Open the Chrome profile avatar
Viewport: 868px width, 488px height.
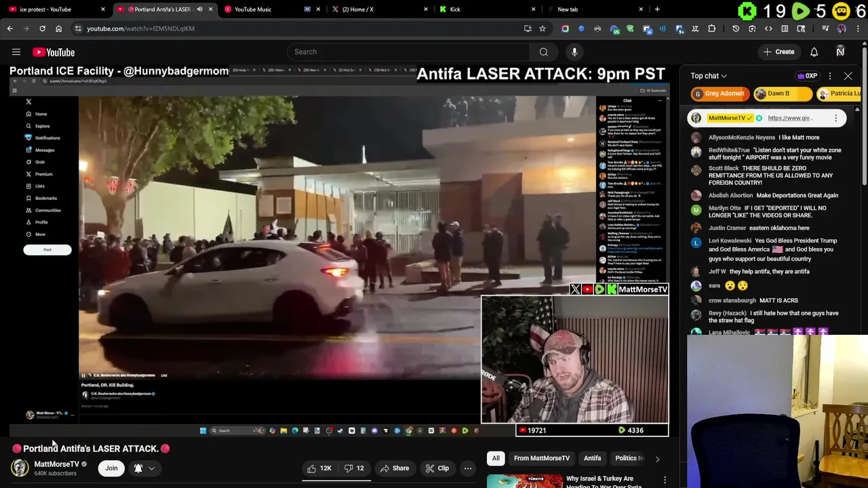click(842, 28)
